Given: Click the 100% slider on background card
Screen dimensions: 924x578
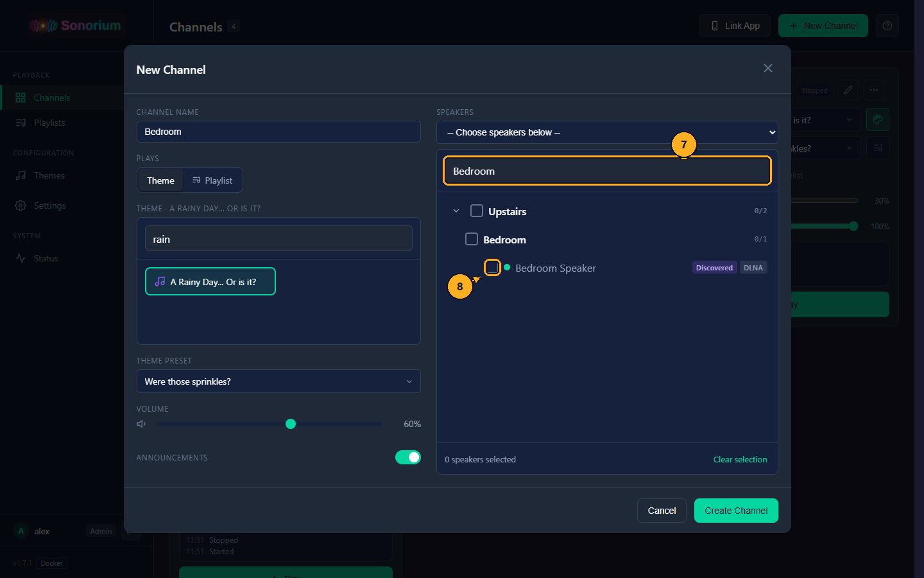Looking at the screenshot, I should pos(824,226).
